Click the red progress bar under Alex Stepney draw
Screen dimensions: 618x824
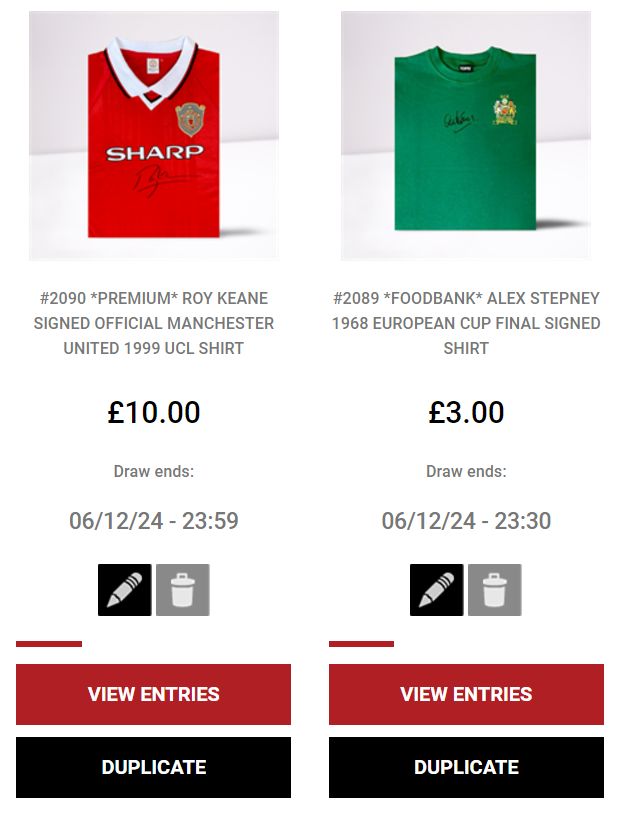pyautogui.click(x=362, y=644)
